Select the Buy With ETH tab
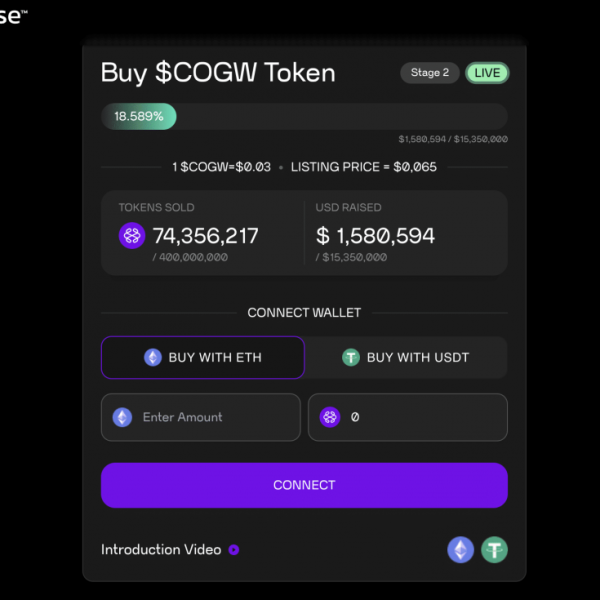The height and width of the screenshot is (600, 600). 203,357
